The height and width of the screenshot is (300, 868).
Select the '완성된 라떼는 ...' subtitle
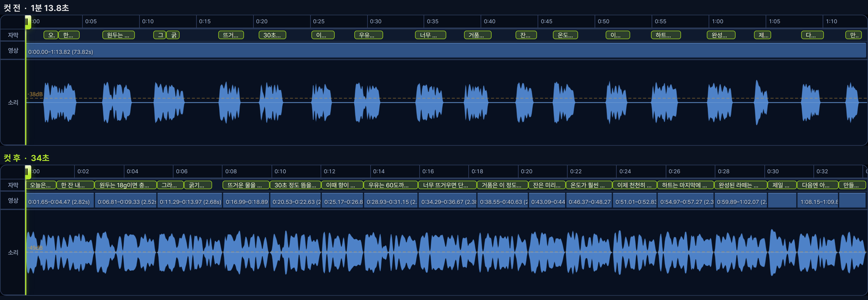click(x=741, y=185)
